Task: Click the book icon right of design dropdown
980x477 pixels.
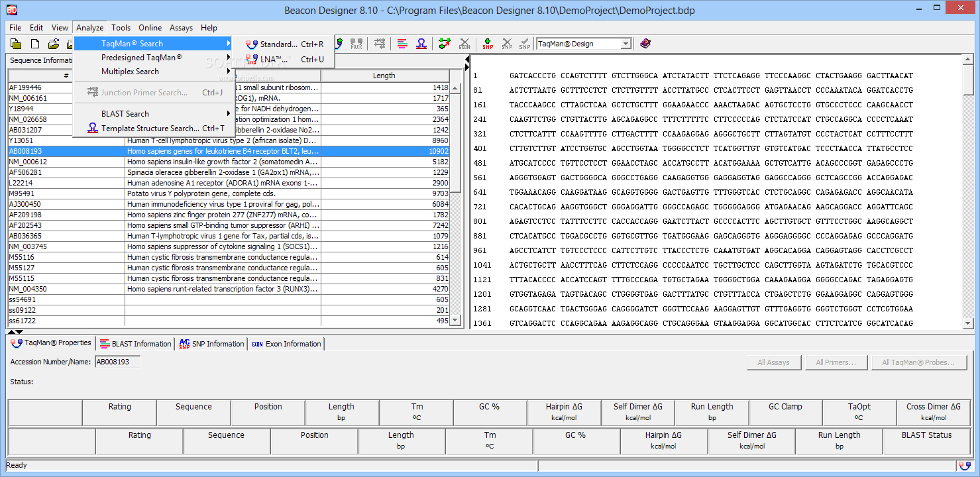Action: click(x=645, y=44)
